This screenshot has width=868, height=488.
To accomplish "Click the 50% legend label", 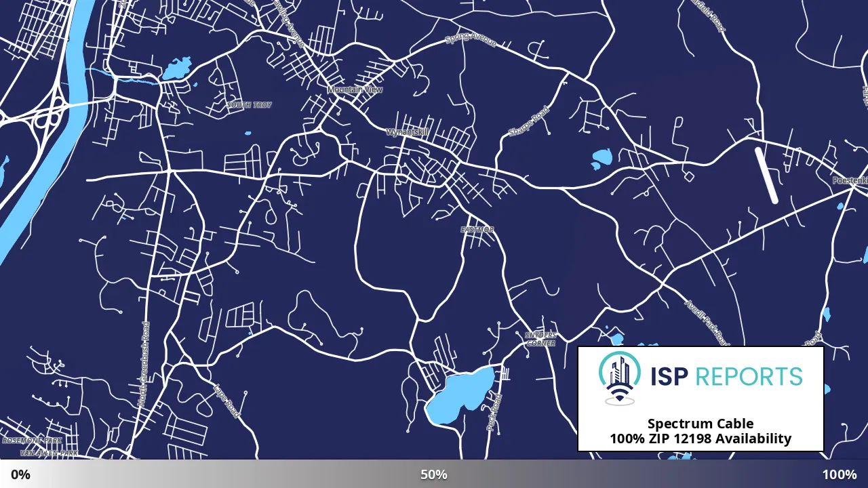I will pyautogui.click(x=434, y=474).
